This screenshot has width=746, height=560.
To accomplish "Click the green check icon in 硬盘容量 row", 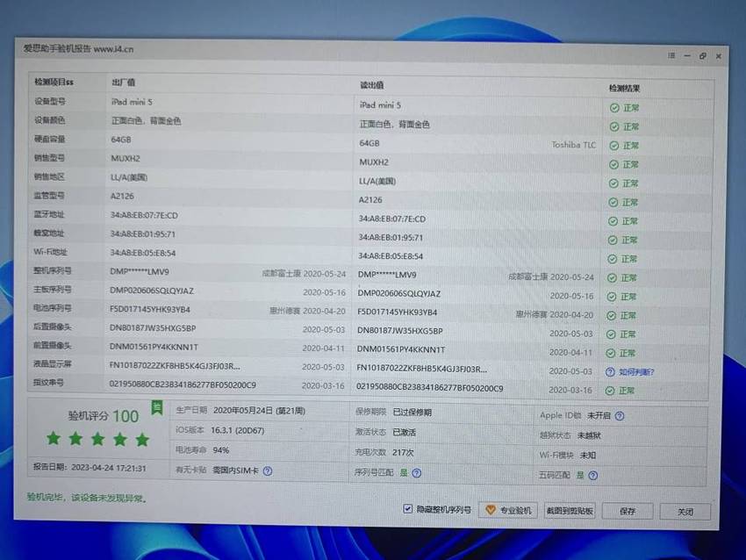I will tap(614, 146).
